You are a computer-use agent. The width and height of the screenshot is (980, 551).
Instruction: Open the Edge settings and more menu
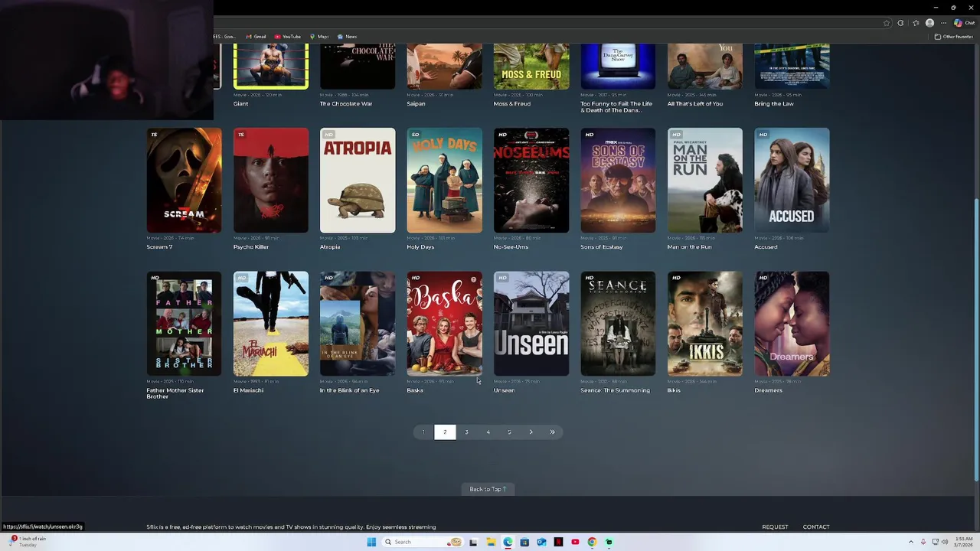click(943, 23)
